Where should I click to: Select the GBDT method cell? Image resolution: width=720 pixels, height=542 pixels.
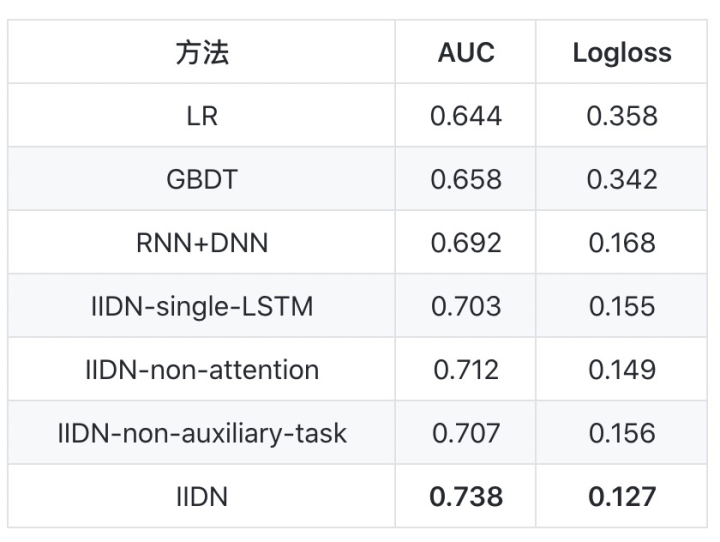pos(202,179)
